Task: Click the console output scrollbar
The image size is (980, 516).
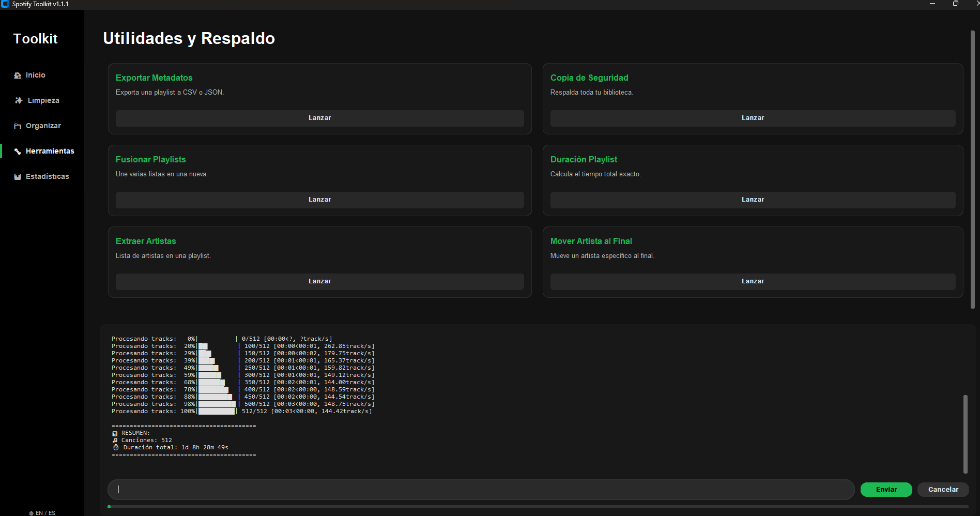Action: [x=965, y=434]
